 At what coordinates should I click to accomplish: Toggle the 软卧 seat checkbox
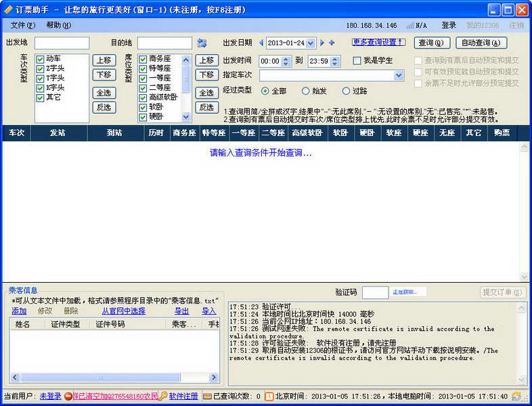tap(143, 108)
